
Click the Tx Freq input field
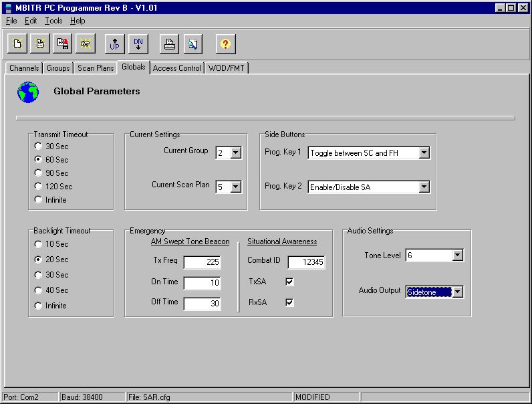click(x=203, y=262)
